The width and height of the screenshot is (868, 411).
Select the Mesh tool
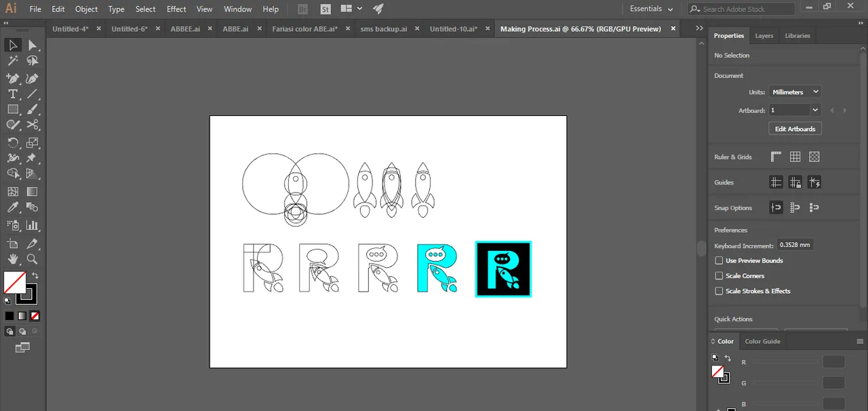pyautogui.click(x=13, y=192)
